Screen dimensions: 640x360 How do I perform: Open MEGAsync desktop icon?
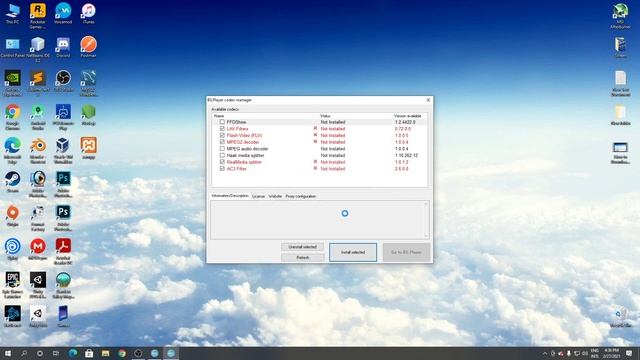click(x=38, y=249)
